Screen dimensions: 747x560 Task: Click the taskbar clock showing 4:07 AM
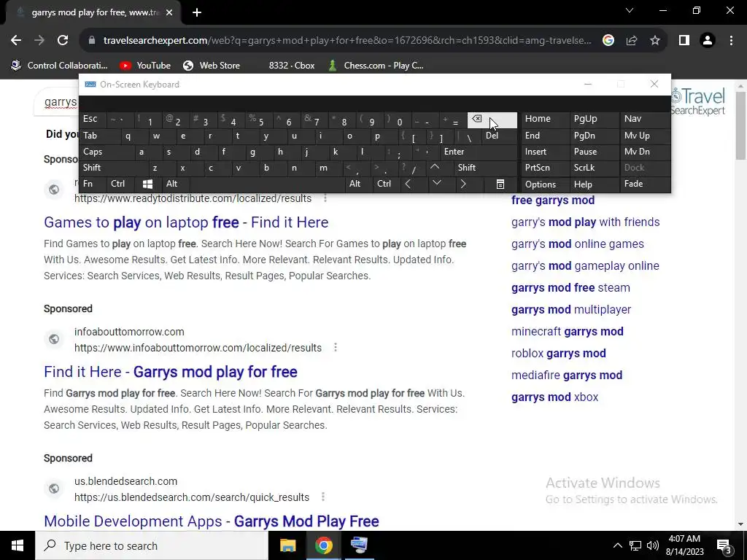pos(685,545)
